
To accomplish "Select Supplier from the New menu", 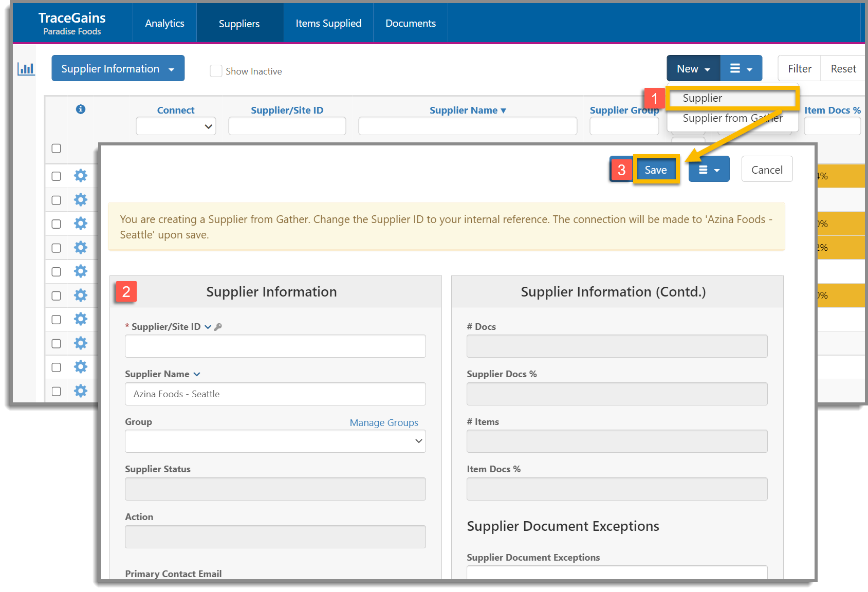I will (x=732, y=98).
